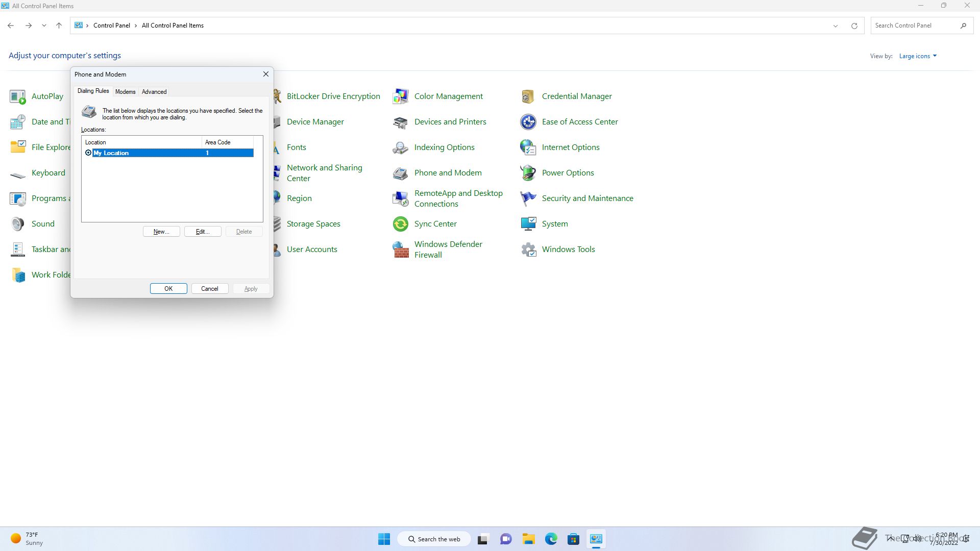This screenshot has height=551, width=980.
Task: Click the Credential Manager icon
Action: pos(528,96)
